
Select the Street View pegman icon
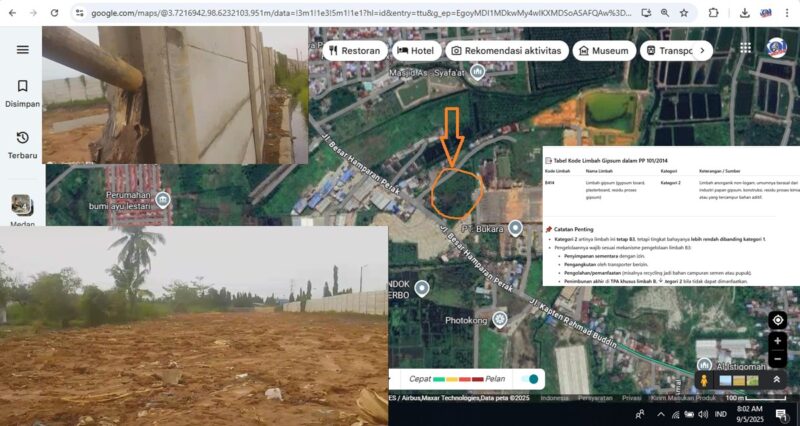coord(704,380)
